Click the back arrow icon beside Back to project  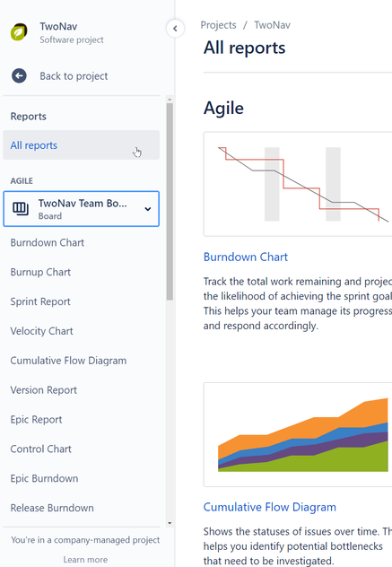point(19,76)
